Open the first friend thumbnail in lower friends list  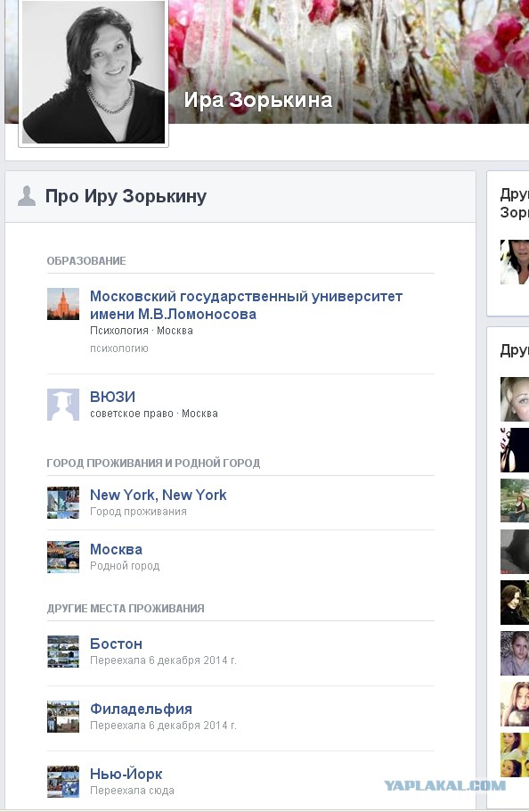[x=515, y=399]
